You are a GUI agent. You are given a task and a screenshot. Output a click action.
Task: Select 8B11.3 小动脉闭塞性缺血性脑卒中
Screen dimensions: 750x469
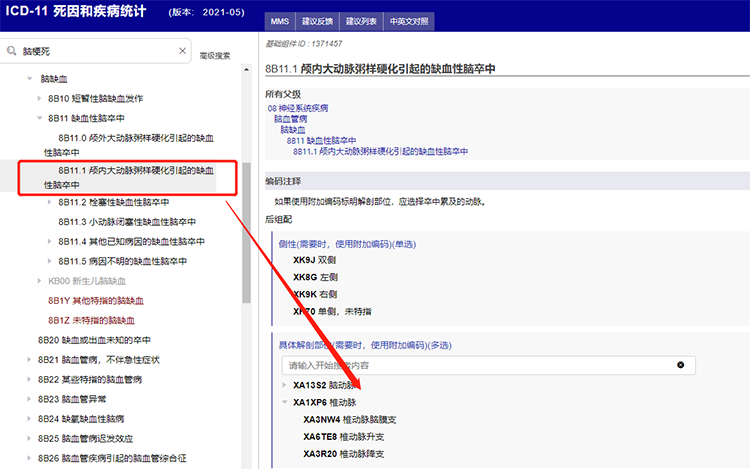127,222
